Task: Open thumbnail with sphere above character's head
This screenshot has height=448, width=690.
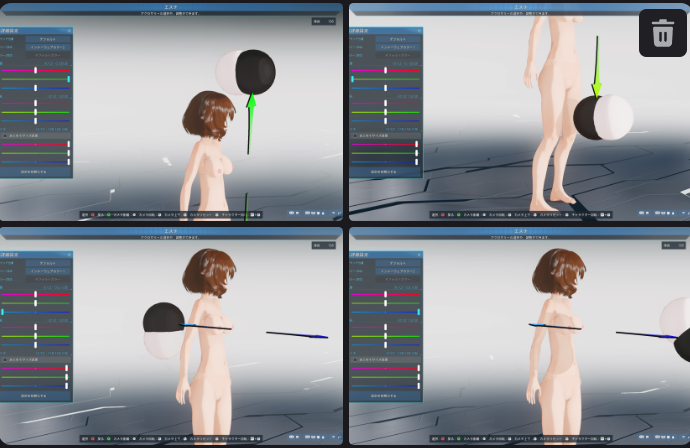Action: [171, 112]
